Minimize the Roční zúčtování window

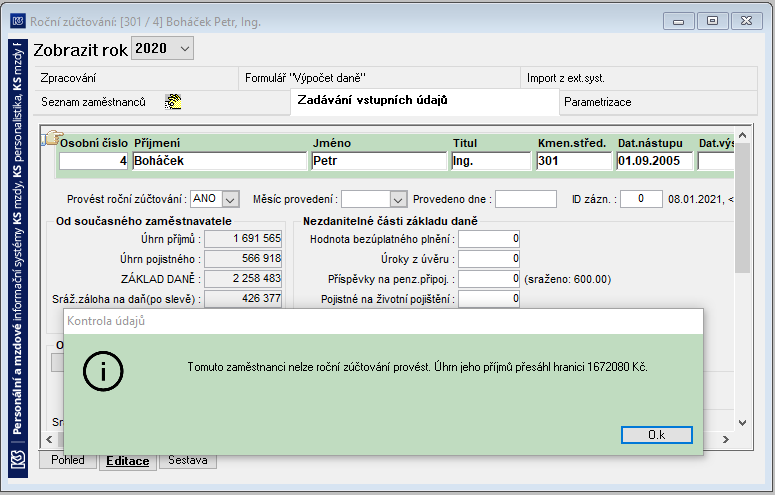point(678,21)
